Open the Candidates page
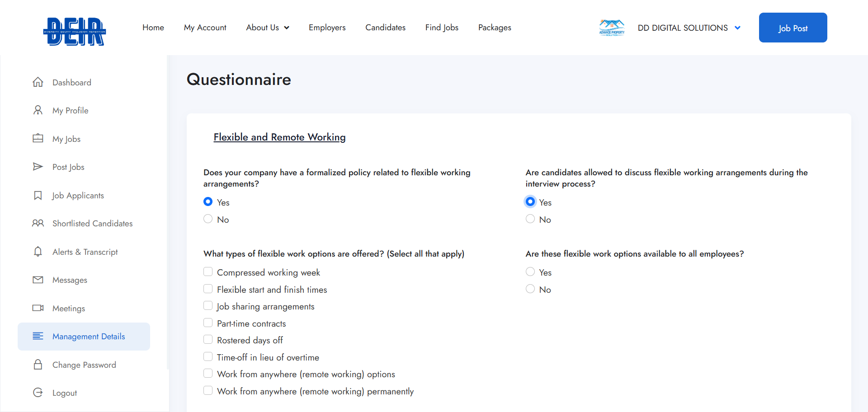This screenshot has width=868, height=412. [x=385, y=28]
